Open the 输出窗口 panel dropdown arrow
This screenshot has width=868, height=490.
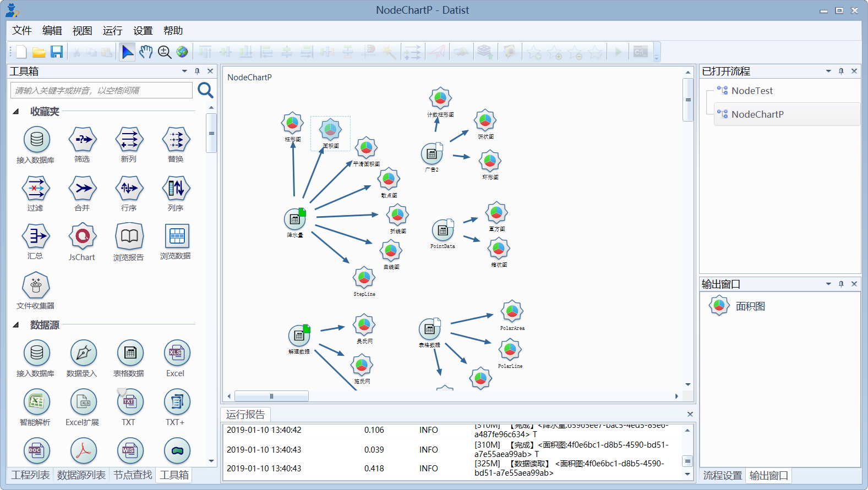[828, 284]
